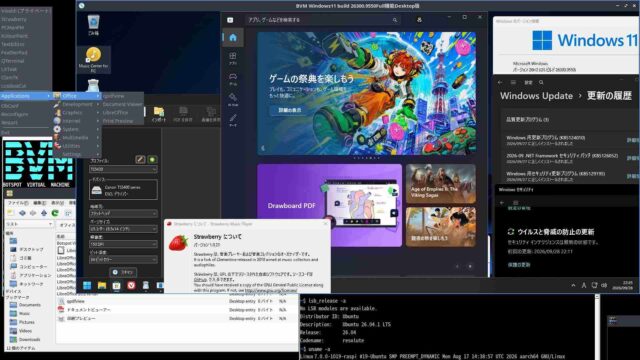Image resolution: width=640 pixels, height=360 pixels.
Task: Click the Scan button in the scanner panel
Action: coord(123,272)
